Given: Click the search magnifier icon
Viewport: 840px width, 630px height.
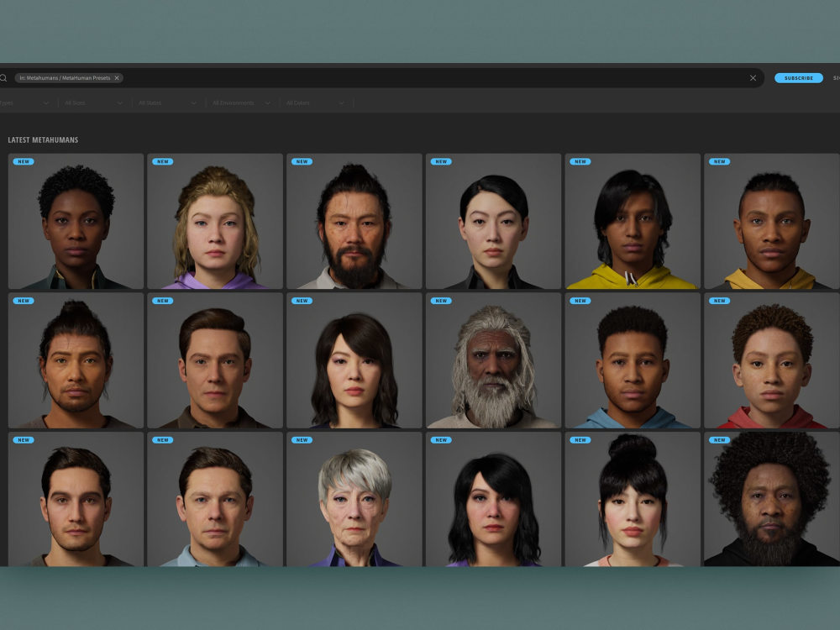Looking at the screenshot, I should (3, 78).
